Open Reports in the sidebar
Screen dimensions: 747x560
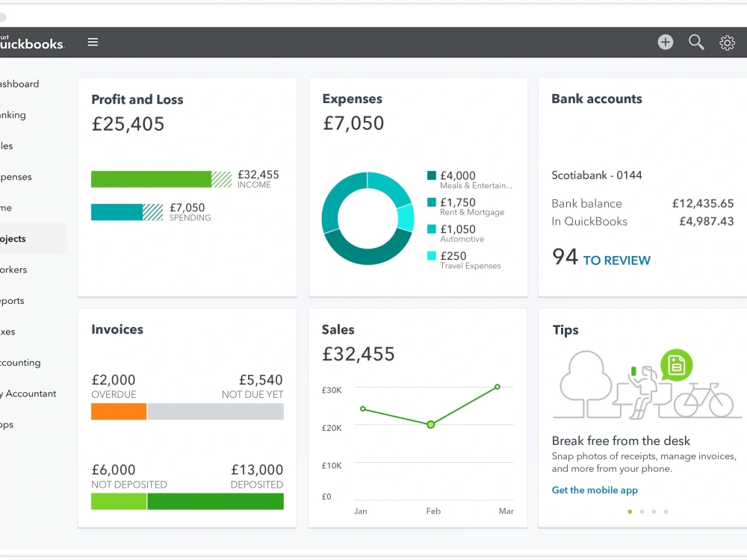pyautogui.click(x=12, y=300)
